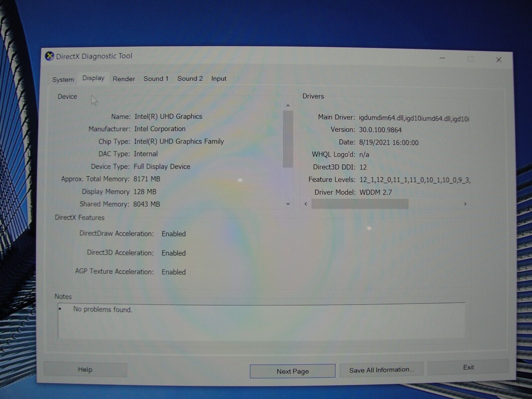Close the DirectX Diagnostic Tool window
Viewport: 532px width, 399px height.
499,60
